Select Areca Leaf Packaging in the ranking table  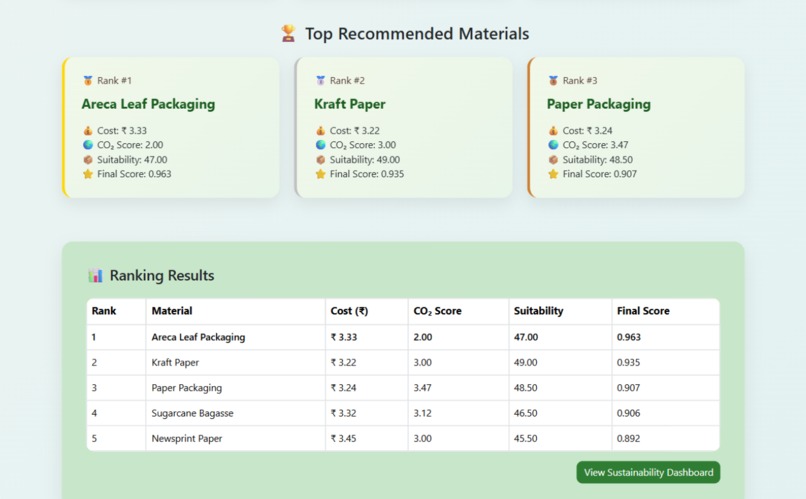pyautogui.click(x=198, y=337)
